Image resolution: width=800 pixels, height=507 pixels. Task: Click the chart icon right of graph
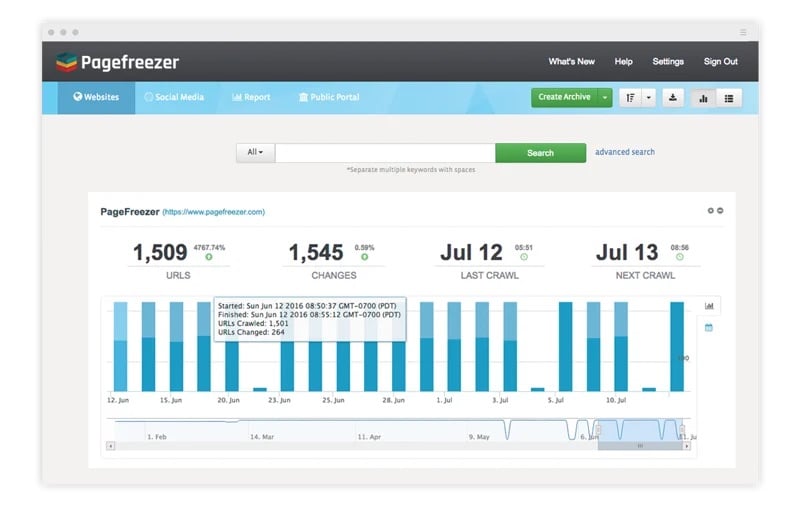coord(709,306)
